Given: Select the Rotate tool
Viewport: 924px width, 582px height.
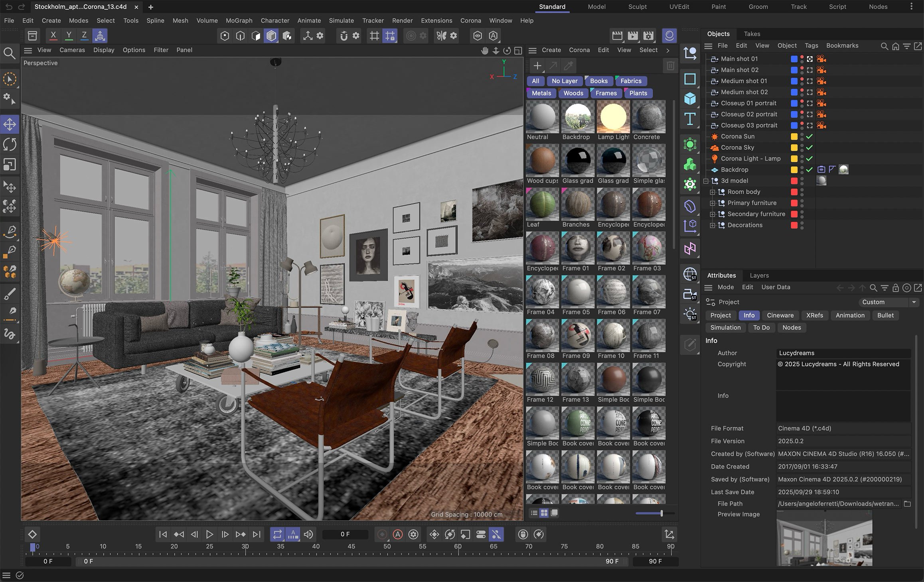Looking at the screenshot, I should (x=10, y=144).
